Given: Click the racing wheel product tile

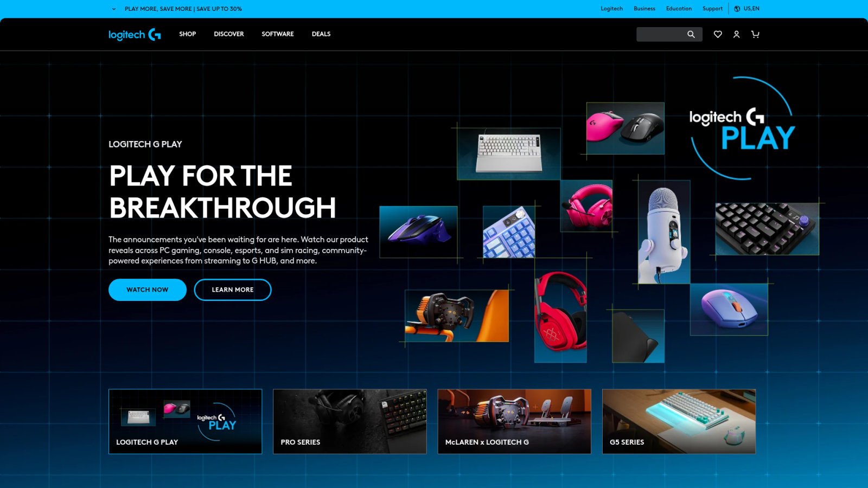Looking at the screenshot, I should coord(457,316).
